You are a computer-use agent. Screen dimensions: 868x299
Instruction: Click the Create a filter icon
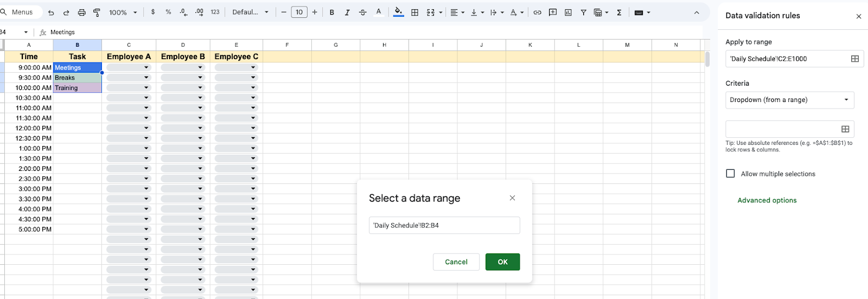583,12
